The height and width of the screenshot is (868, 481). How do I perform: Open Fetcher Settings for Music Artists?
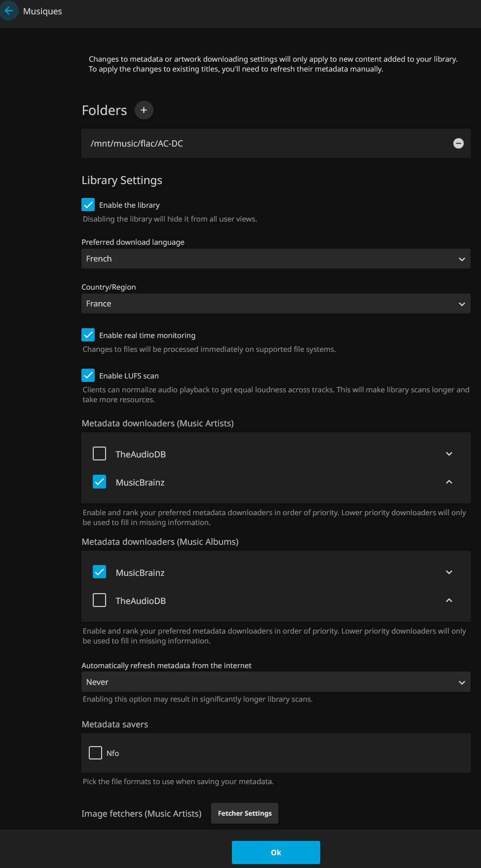point(245,813)
